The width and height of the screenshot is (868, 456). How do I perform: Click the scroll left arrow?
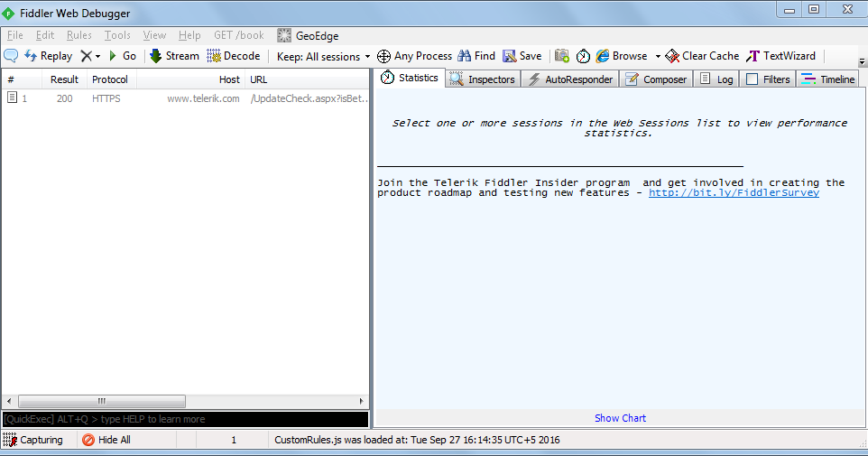click(9, 401)
